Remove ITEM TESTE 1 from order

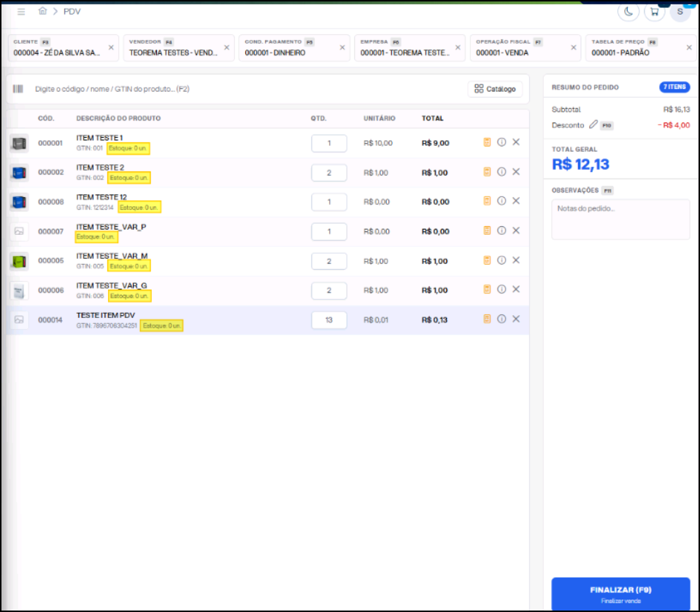[516, 142]
